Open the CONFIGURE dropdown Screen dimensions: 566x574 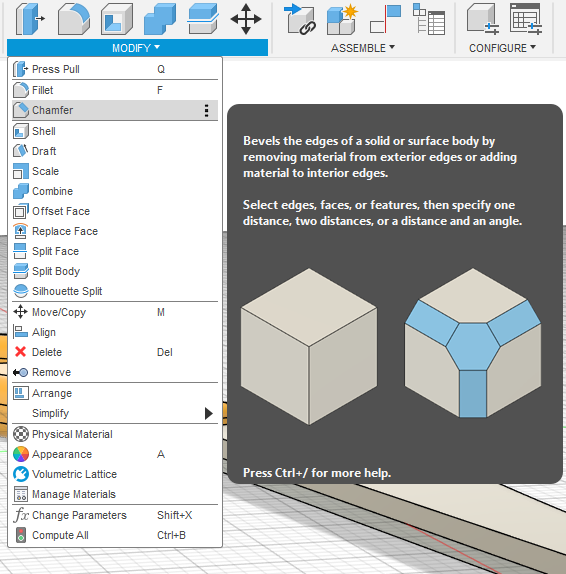tap(502, 48)
